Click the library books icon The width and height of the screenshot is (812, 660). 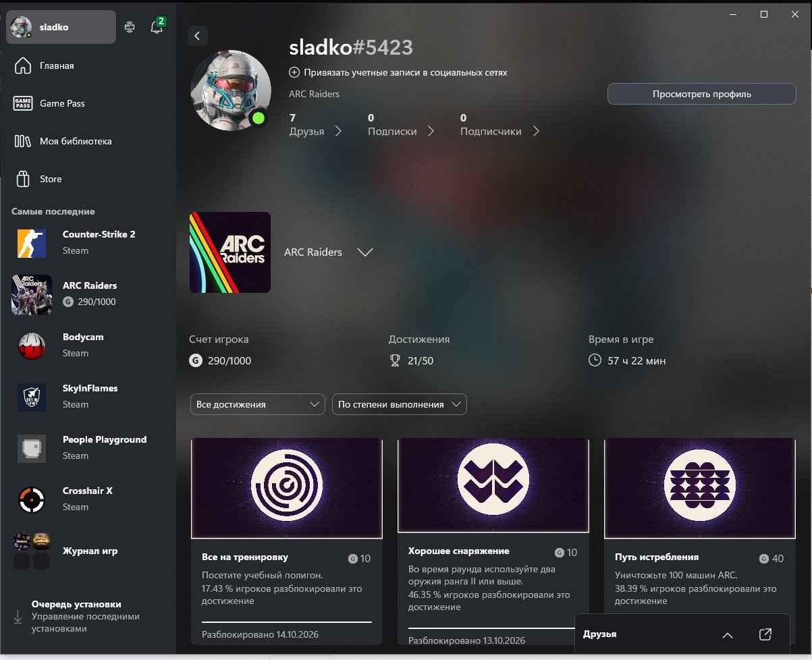point(23,141)
